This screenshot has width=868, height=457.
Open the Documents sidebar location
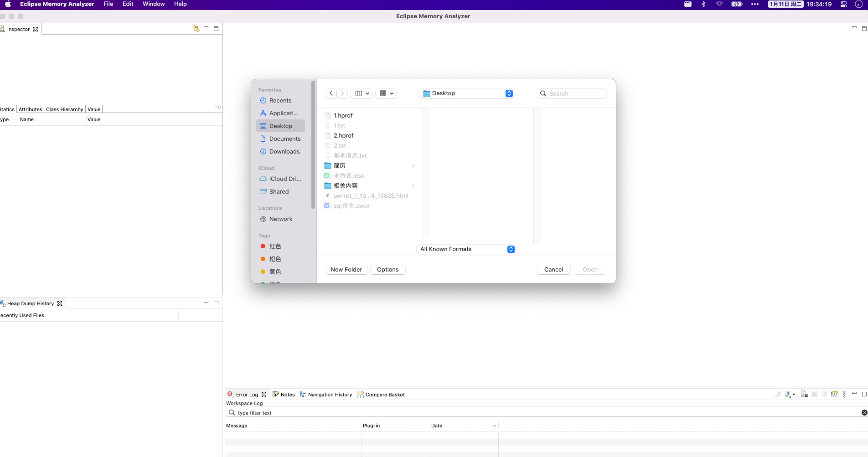280,139
